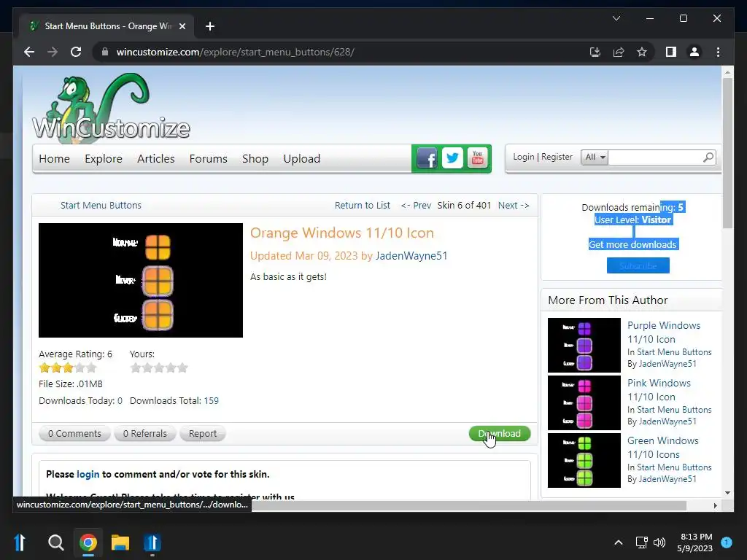Toggle the browser side panel icon
The height and width of the screenshot is (560, 747).
coord(671,52)
